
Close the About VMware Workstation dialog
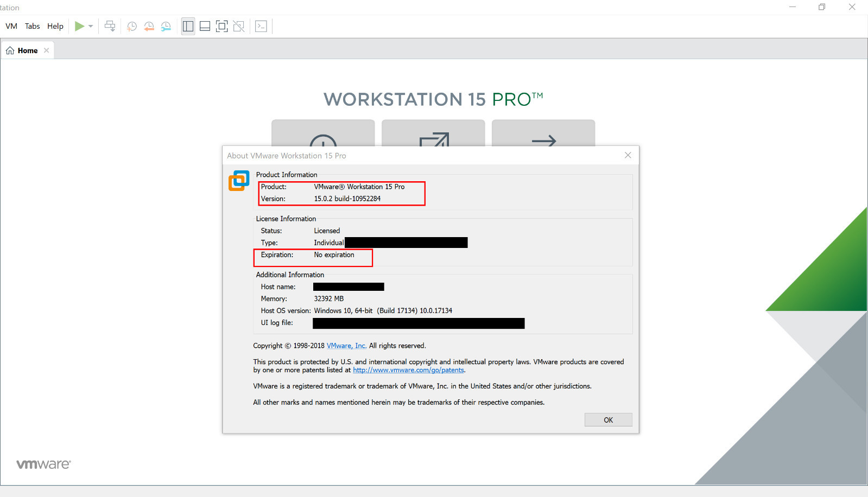click(628, 155)
